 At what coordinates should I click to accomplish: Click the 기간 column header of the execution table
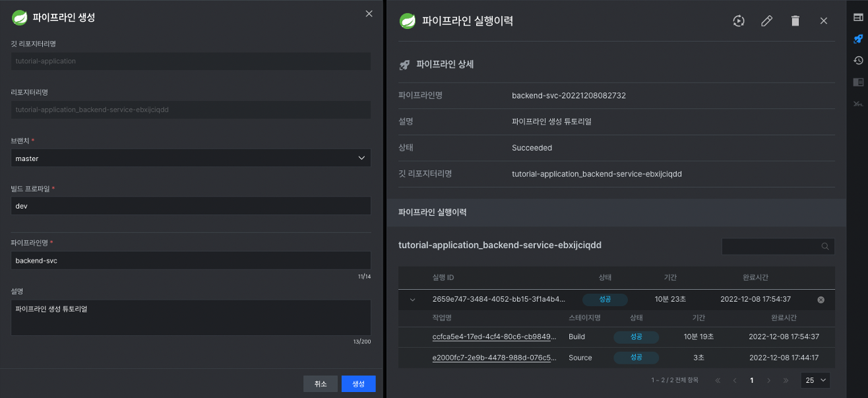coord(671,278)
